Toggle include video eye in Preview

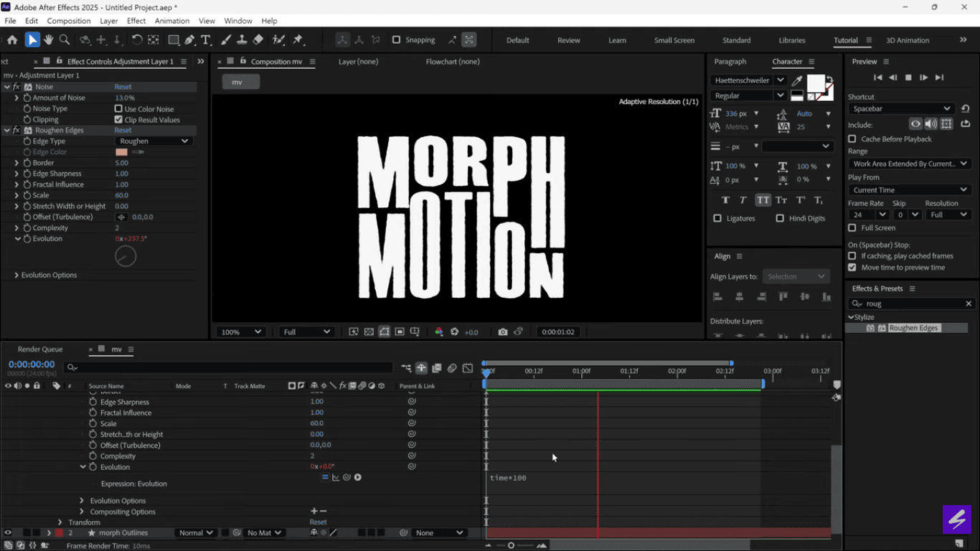click(x=915, y=124)
